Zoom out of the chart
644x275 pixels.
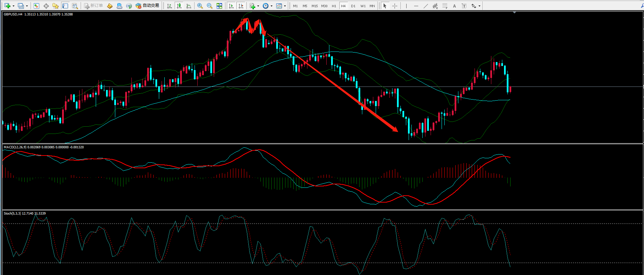pos(210,6)
